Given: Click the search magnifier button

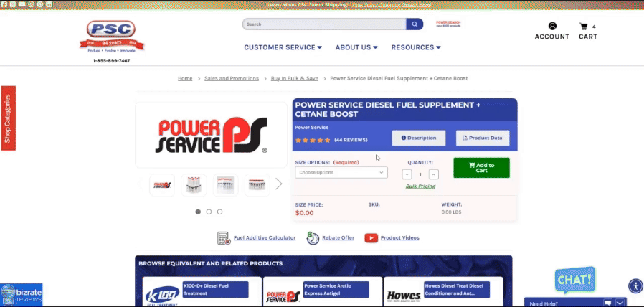Looking at the screenshot, I should point(415,24).
